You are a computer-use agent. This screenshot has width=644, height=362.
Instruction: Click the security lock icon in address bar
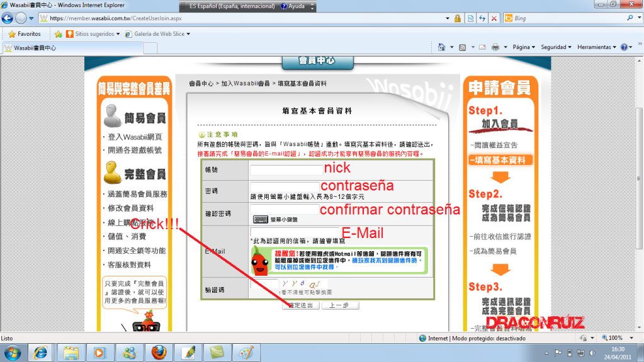point(457,18)
